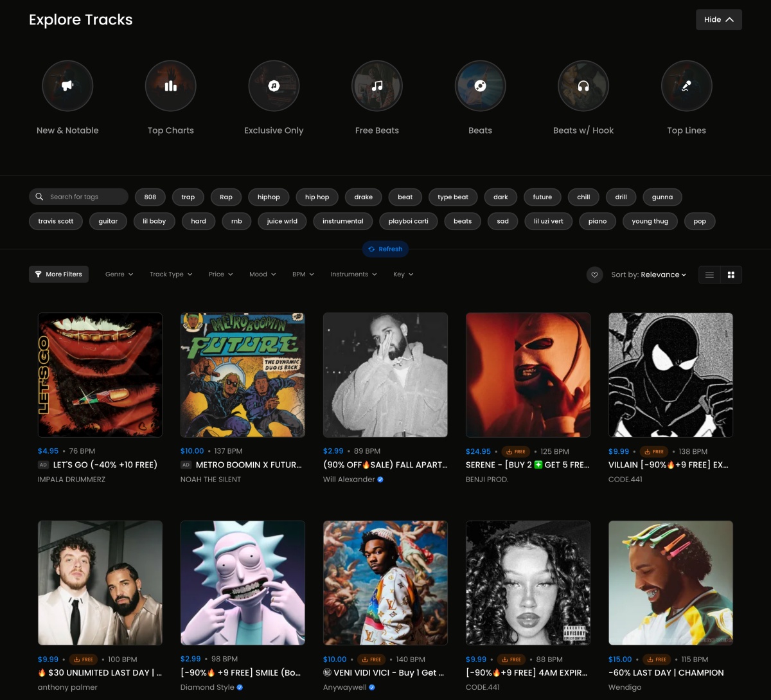Select the gunna tag

pos(662,197)
